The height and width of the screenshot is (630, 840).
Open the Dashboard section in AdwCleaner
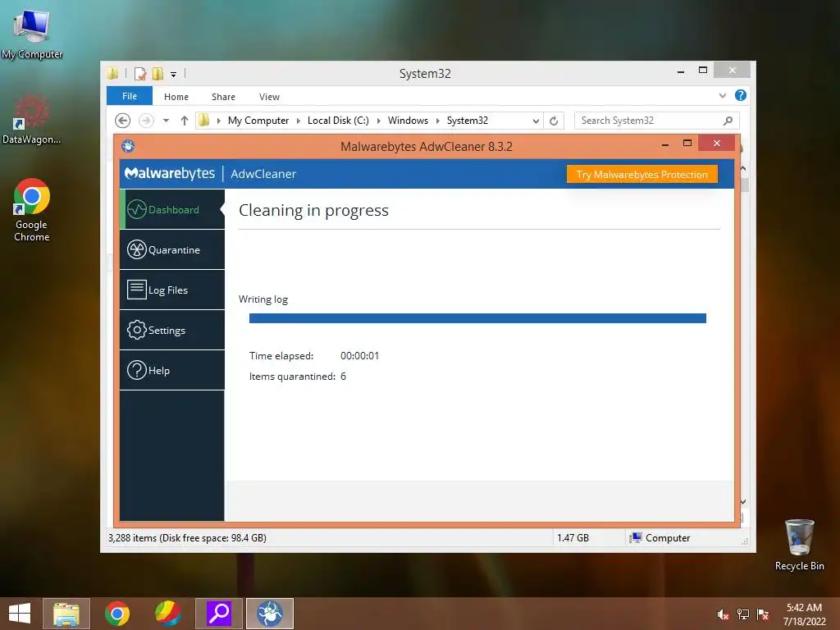coord(172,209)
